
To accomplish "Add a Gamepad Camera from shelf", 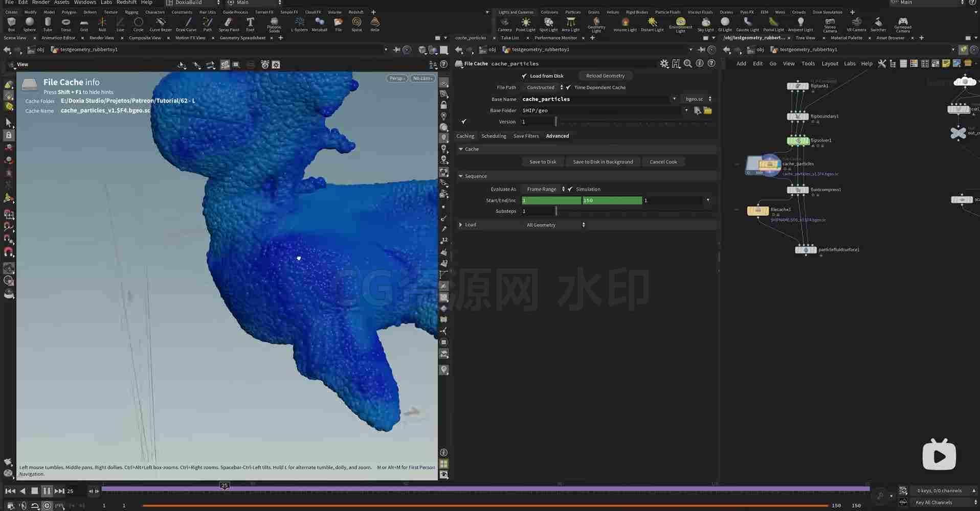I will click(902, 25).
